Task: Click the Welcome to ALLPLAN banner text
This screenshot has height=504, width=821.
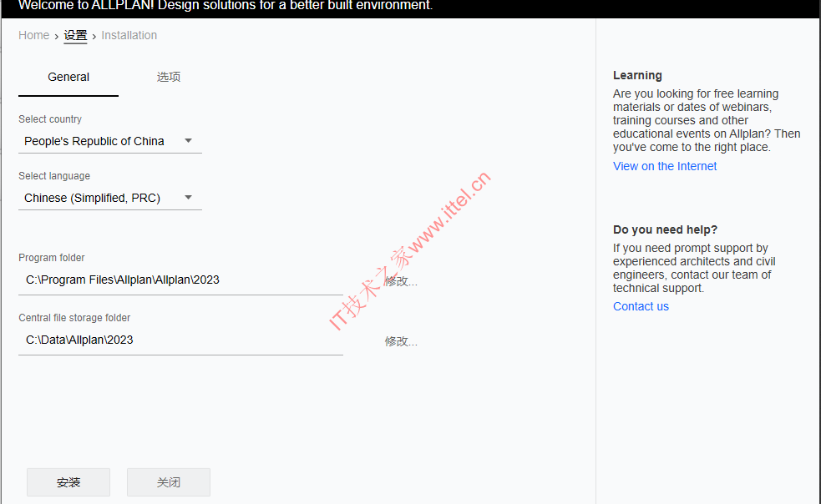Action: point(226,6)
